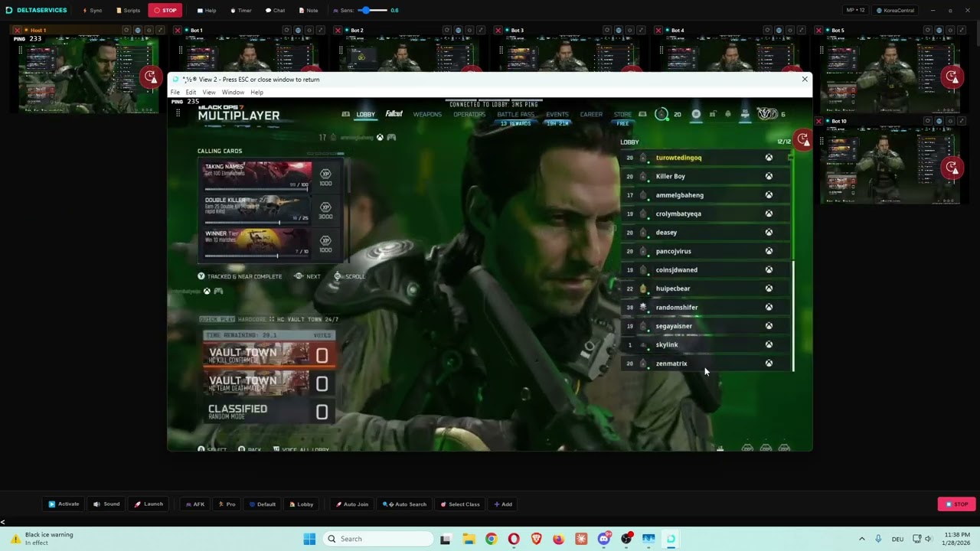Click the globe icon on the Bot 1 panel
The image size is (980, 551).
point(298,31)
